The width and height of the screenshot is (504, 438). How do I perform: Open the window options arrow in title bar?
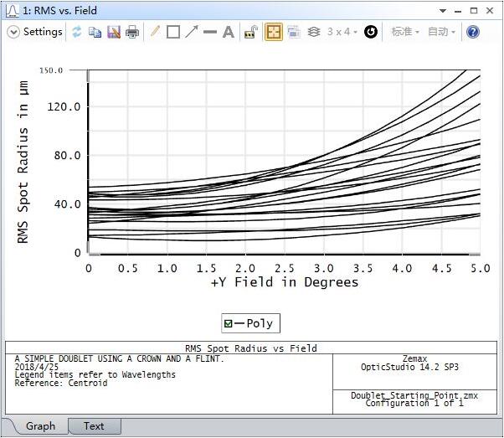point(443,11)
